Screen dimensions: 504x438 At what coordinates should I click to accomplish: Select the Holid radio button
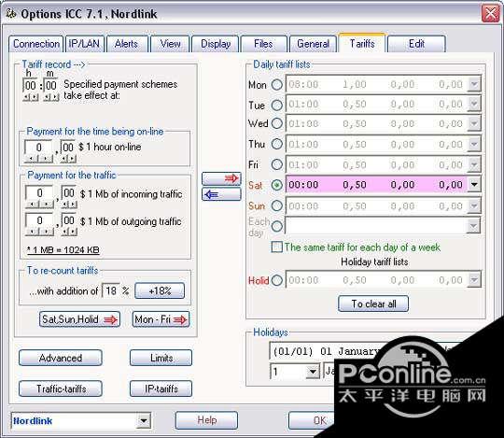tap(277, 280)
